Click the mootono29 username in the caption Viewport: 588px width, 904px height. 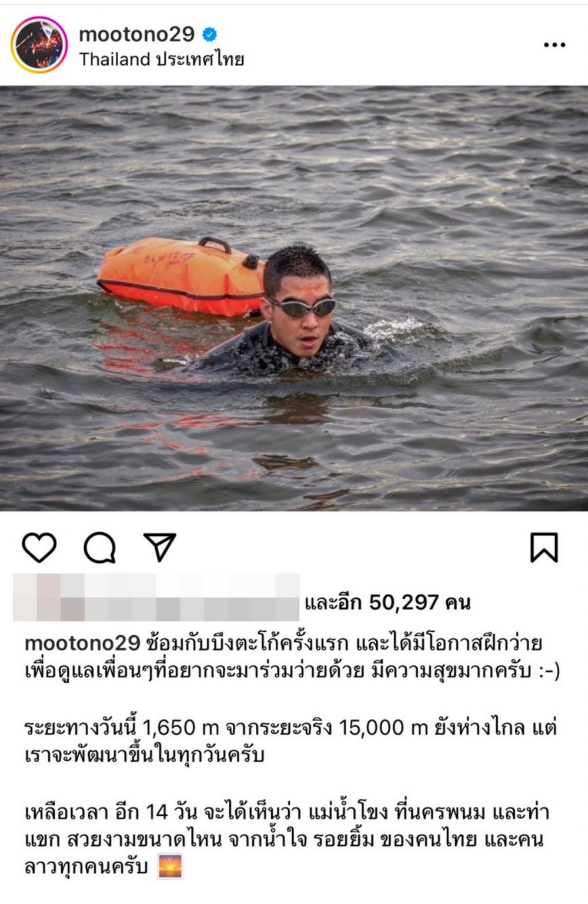82,643
